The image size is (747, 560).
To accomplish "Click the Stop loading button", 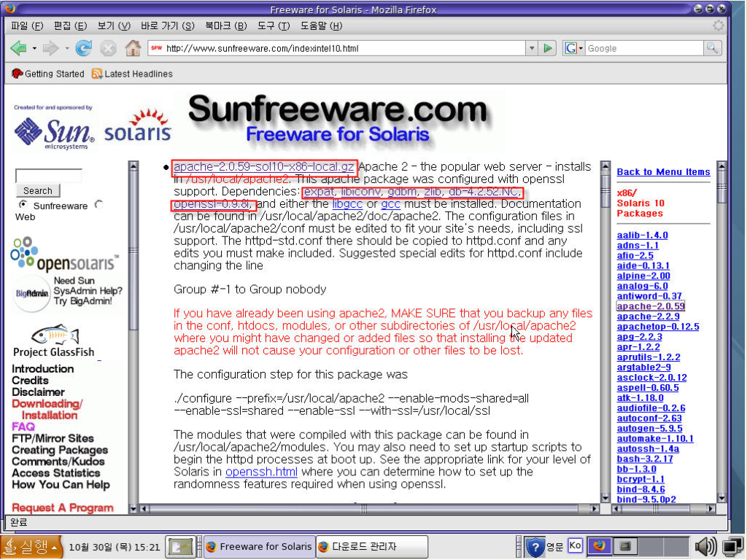I will (x=109, y=48).
